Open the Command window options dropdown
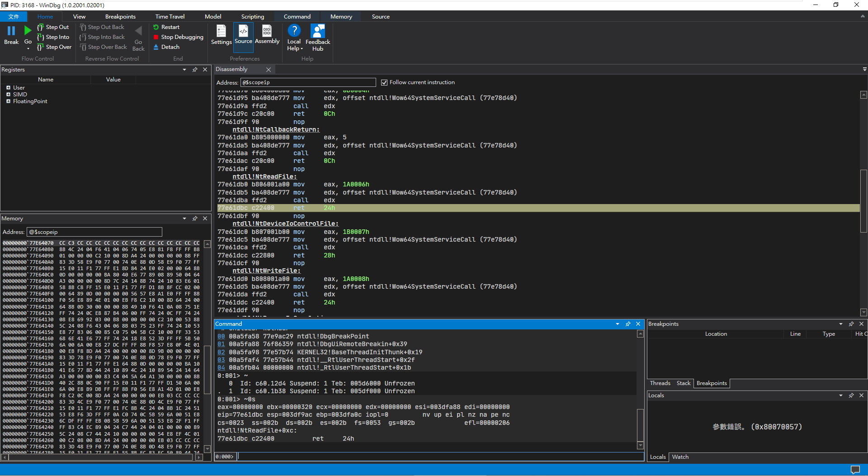The image size is (868, 476). pos(618,324)
